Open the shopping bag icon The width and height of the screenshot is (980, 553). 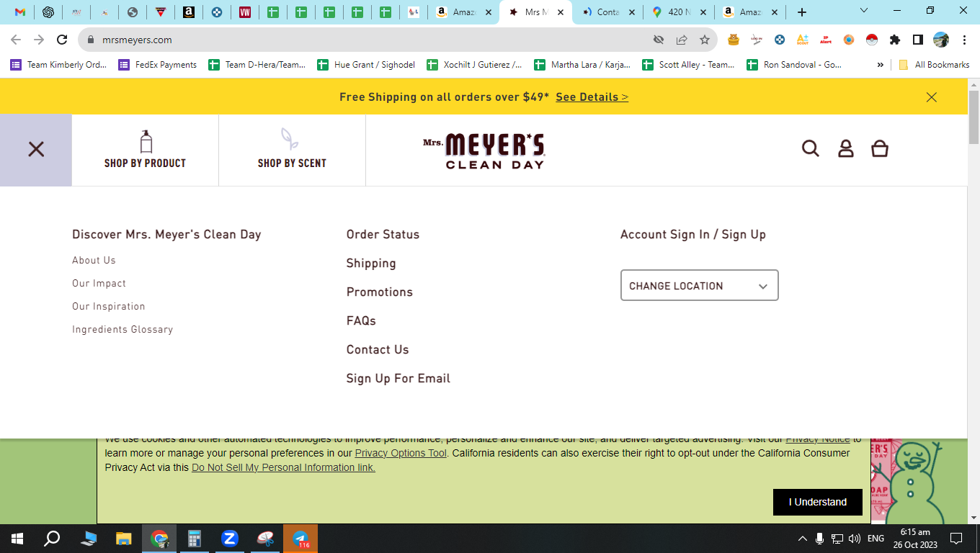click(x=880, y=148)
